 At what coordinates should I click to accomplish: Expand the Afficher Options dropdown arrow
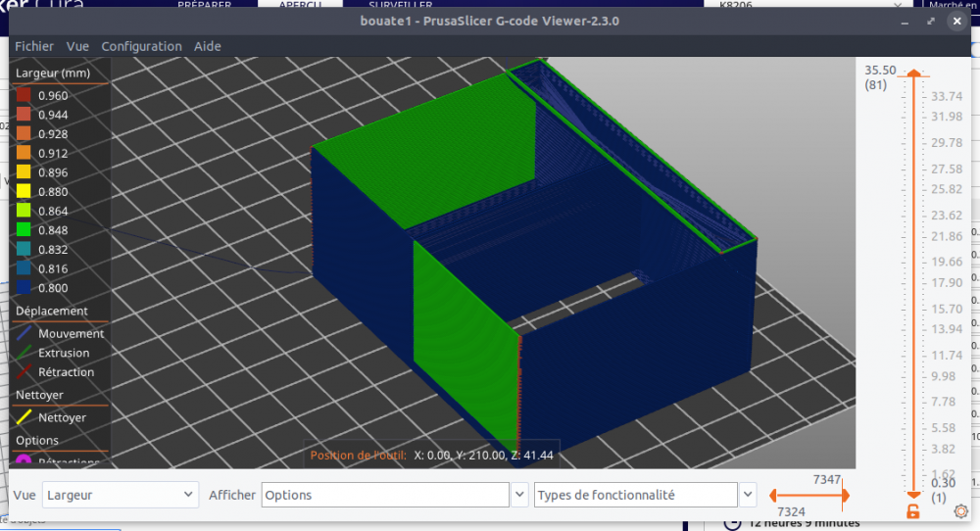[x=519, y=495]
